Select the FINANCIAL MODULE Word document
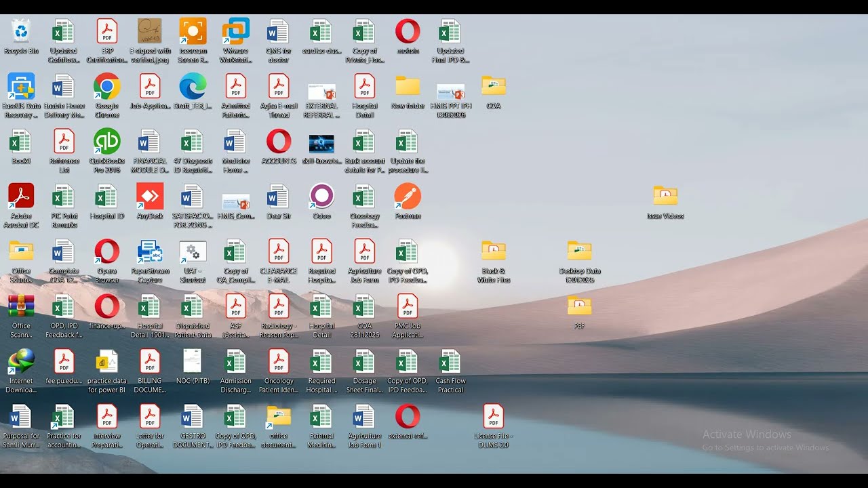 [150, 142]
